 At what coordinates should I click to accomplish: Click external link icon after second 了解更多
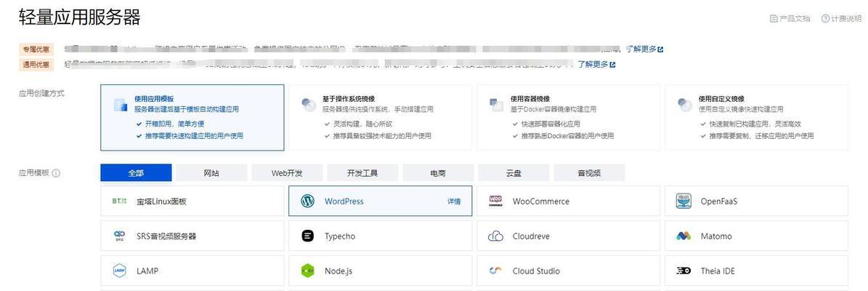click(x=612, y=64)
